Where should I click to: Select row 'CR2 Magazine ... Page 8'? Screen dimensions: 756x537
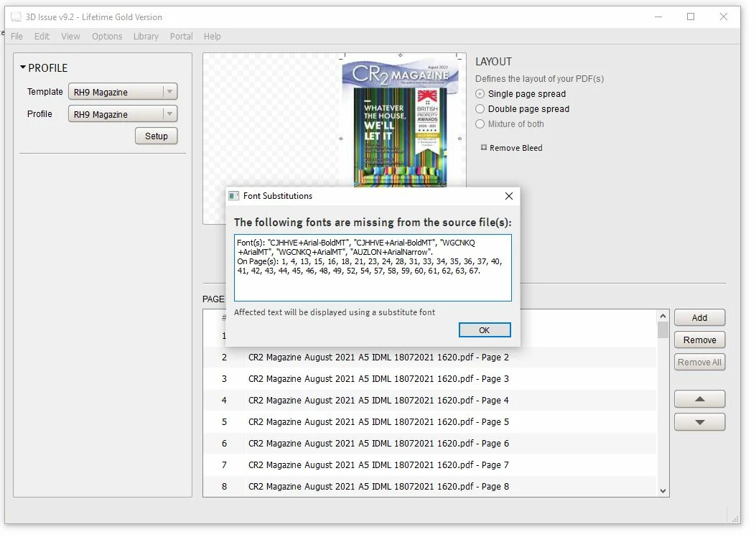429,486
